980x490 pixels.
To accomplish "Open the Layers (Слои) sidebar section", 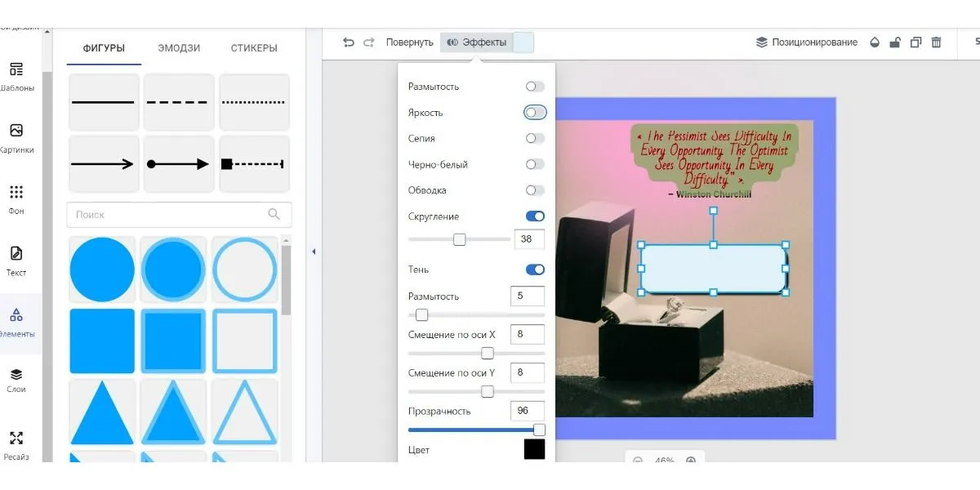I will (x=16, y=381).
